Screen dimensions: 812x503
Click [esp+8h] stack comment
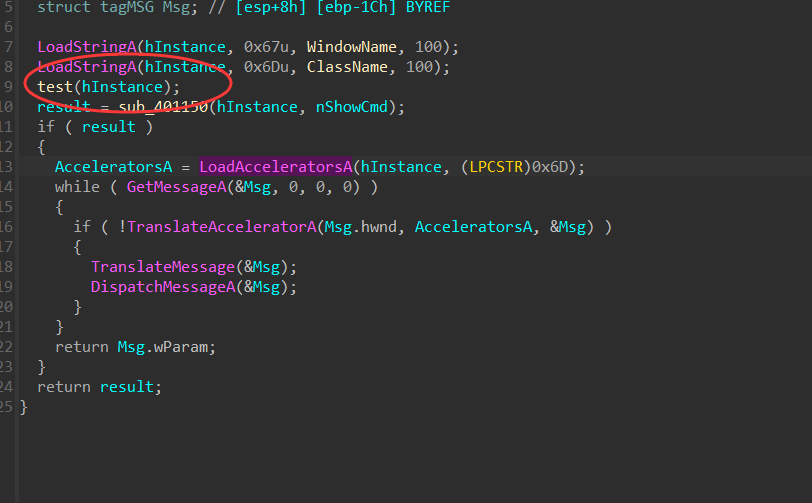(x=270, y=7)
